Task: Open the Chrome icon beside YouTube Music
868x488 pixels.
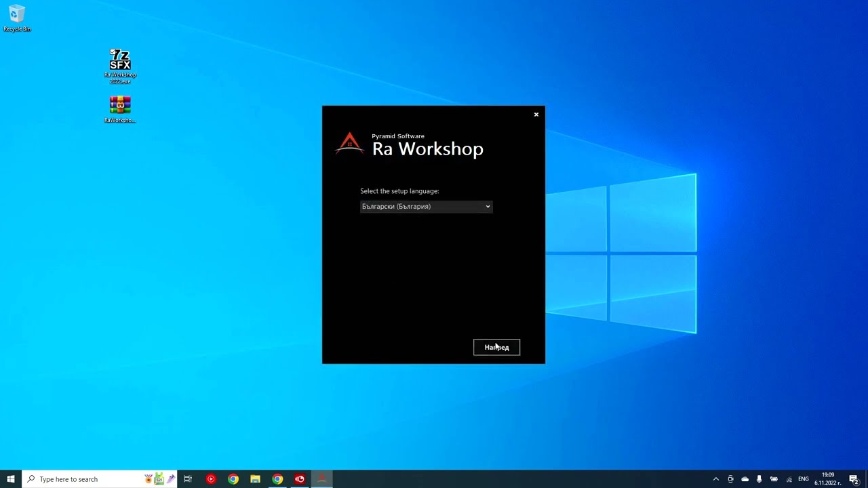Action: pyautogui.click(x=233, y=479)
